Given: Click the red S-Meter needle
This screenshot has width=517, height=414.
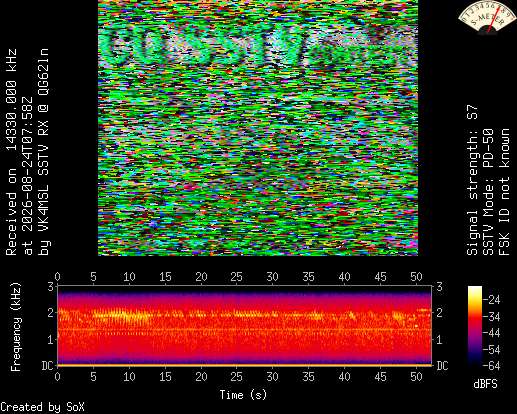Looking at the screenshot, I should pyautogui.click(x=494, y=21).
